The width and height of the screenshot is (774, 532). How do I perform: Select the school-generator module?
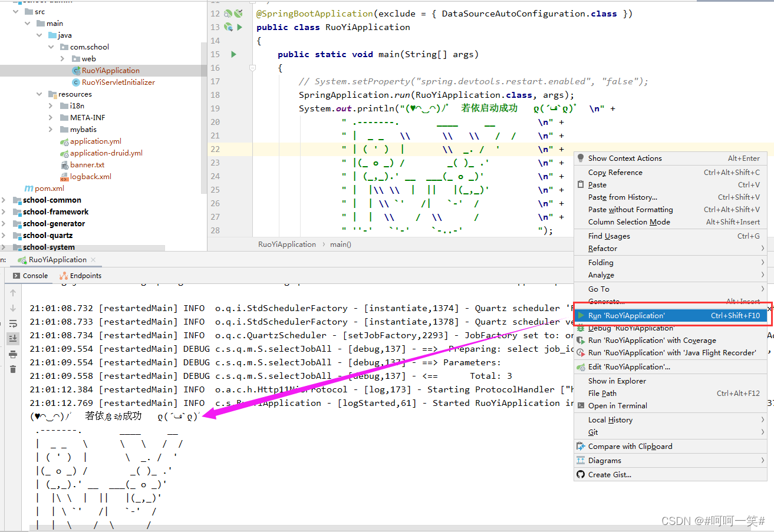(x=54, y=224)
